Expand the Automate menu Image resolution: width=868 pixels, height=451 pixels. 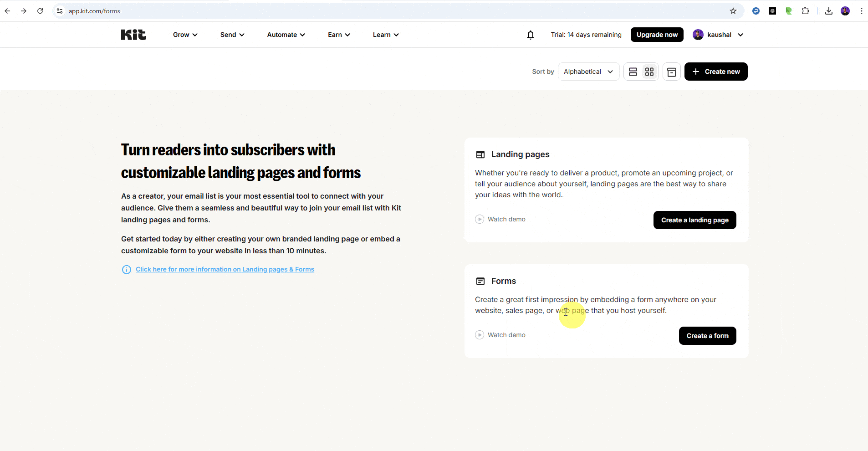point(286,35)
